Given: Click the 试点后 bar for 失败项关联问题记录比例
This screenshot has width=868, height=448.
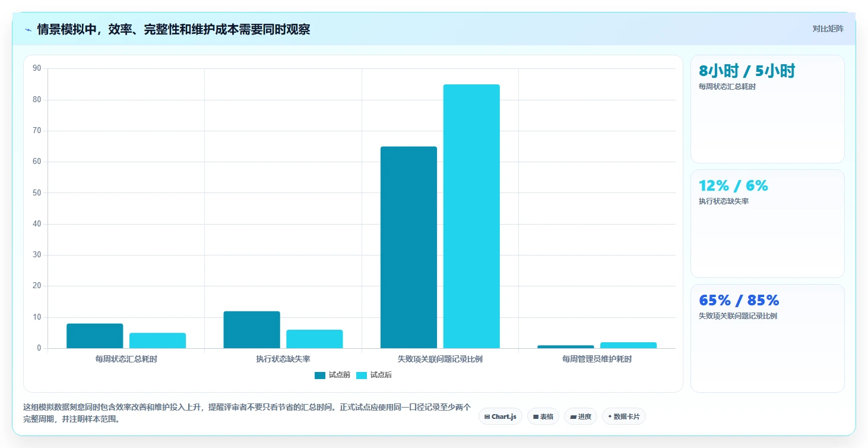Looking at the screenshot, I should (x=471, y=216).
